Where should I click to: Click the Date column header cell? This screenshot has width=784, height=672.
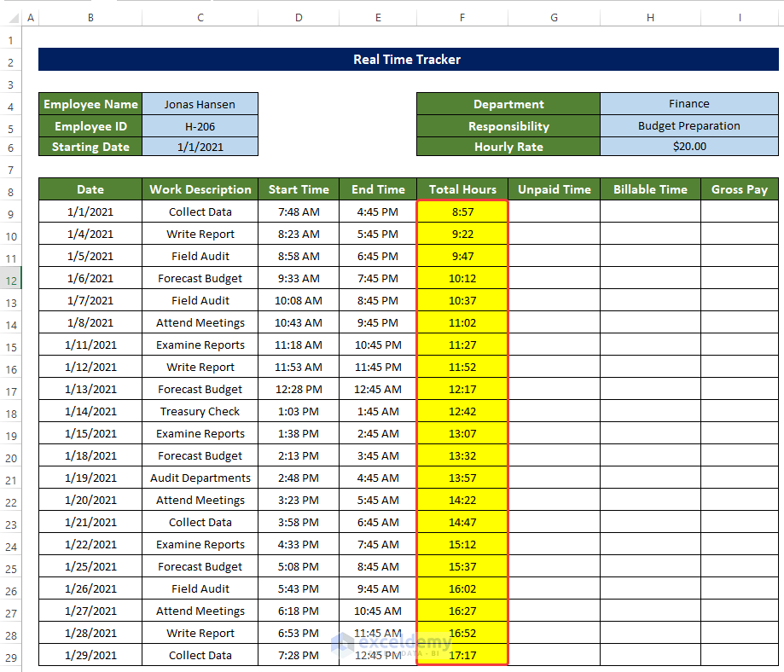90,189
